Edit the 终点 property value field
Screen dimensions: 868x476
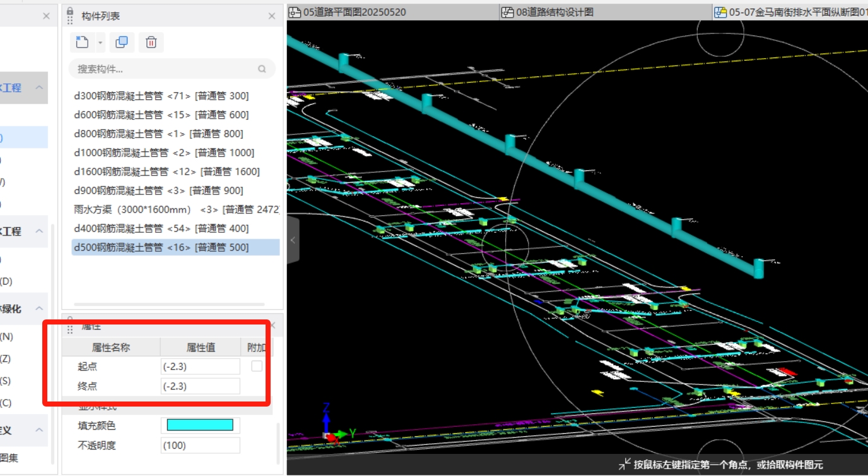click(x=201, y=386)
